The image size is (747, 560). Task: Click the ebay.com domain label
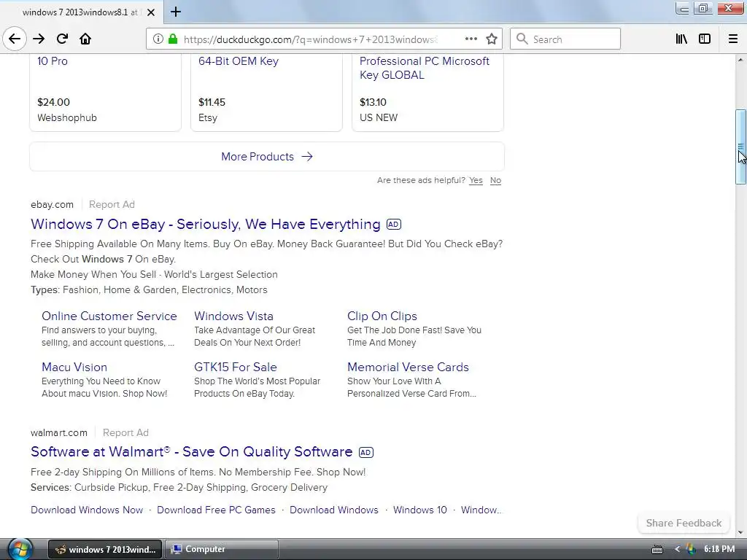pyautogui.click(x=52, y=204)
